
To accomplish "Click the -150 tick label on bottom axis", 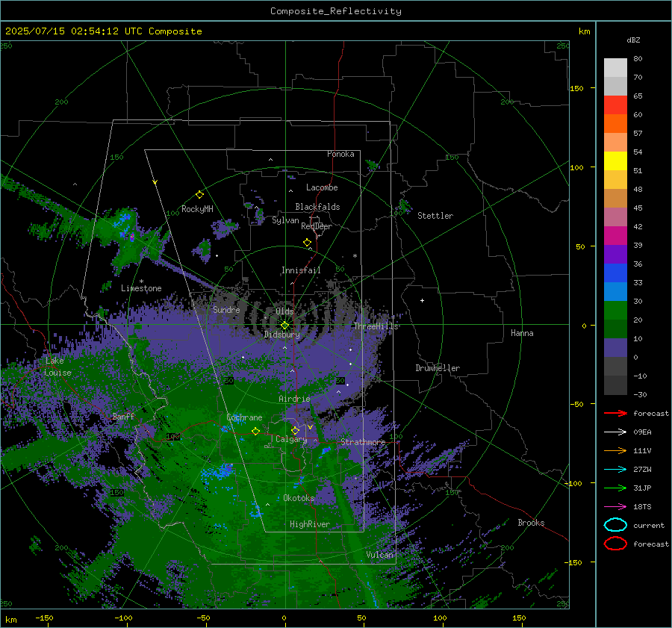I will click(44, 618).
